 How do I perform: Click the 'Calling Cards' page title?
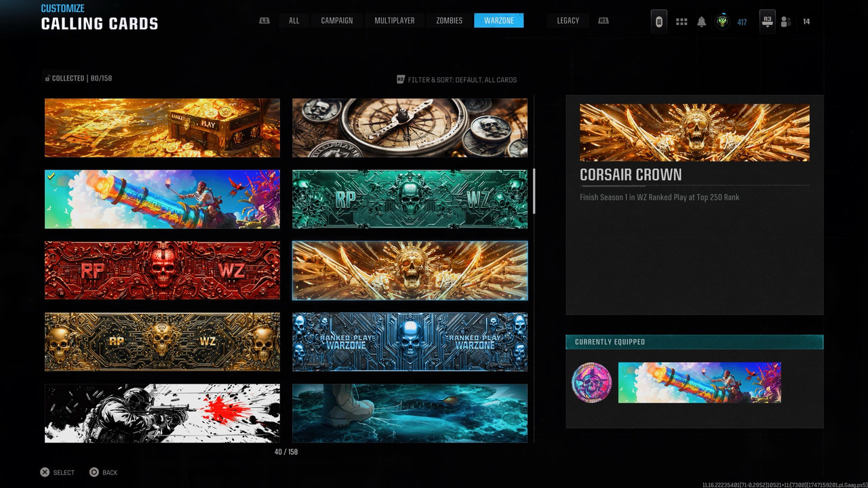tap(100, 24)
